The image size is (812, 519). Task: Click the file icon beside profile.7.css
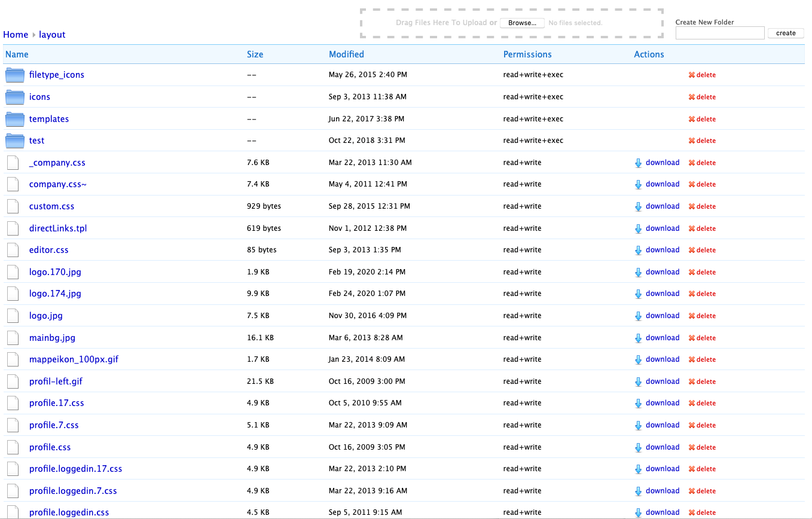[x=13, y=425]
